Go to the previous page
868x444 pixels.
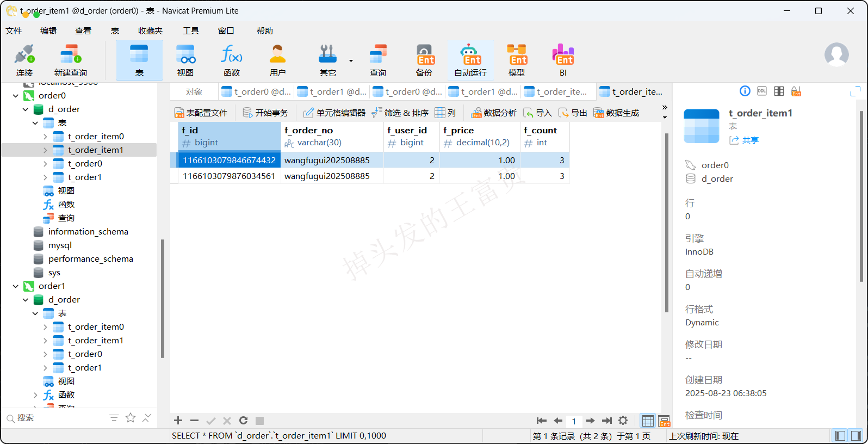[558, 421]
